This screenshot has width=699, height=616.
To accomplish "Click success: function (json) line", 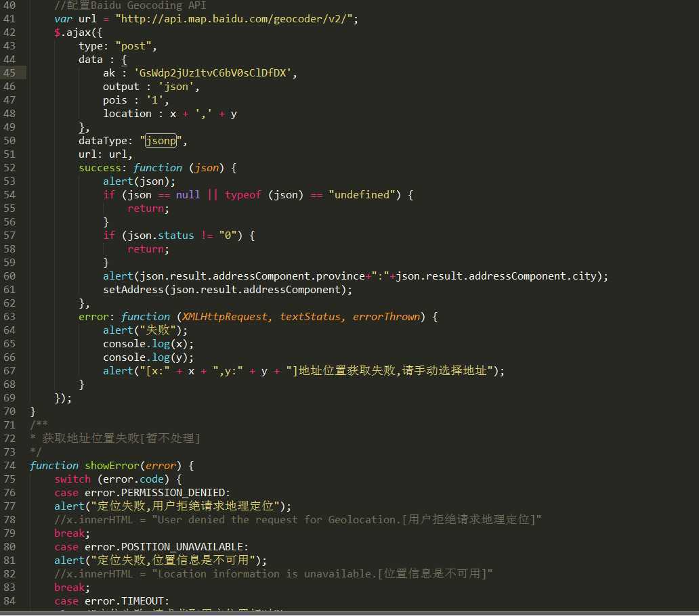I will 157,167.
